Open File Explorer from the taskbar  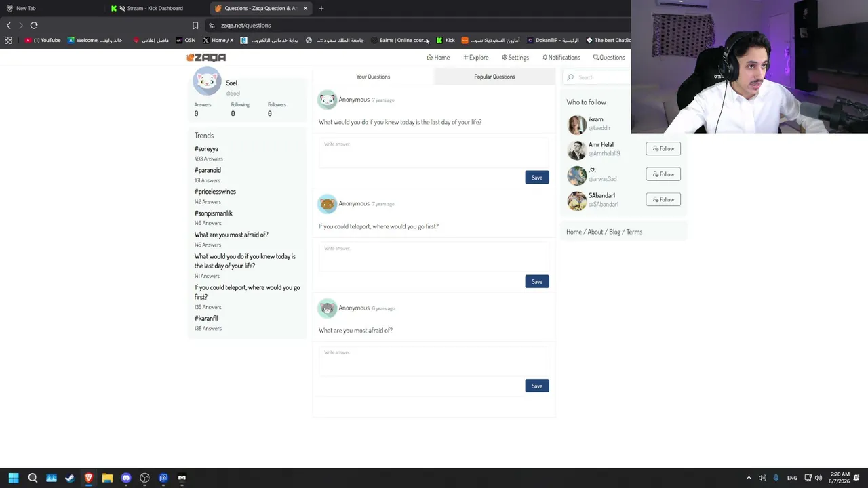tap(107, 478)
